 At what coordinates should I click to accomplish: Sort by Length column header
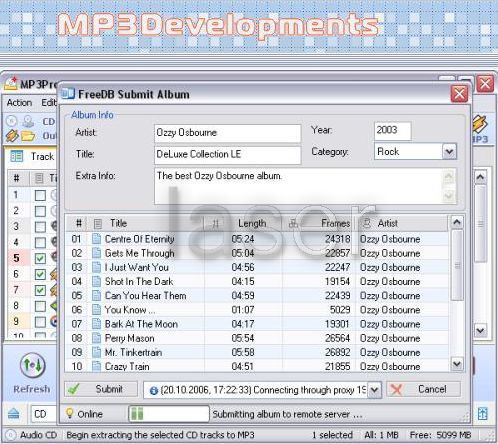[243, 223]
